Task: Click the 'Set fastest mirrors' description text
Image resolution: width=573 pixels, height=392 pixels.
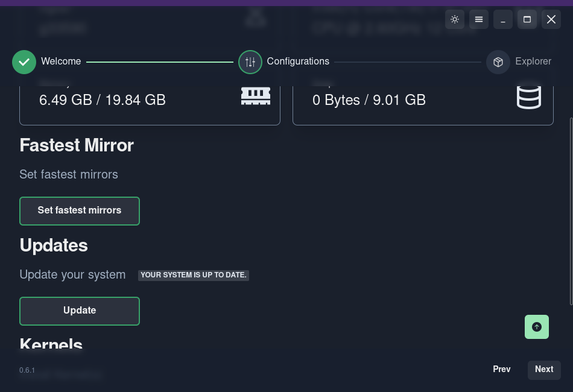Action: click(x=69, y=175)
